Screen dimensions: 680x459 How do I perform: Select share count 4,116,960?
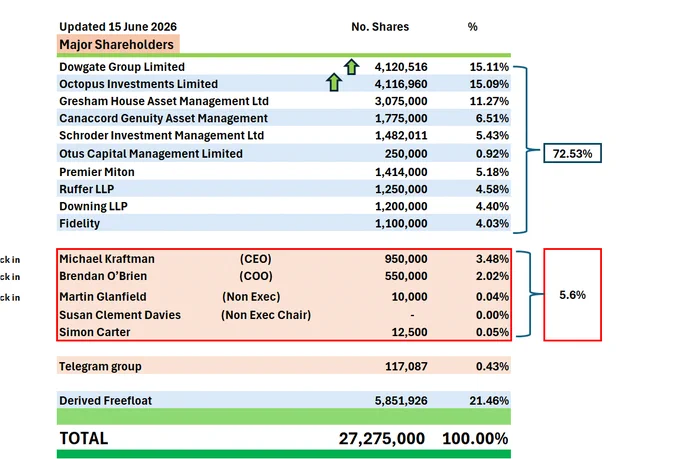tap(401, 84)
